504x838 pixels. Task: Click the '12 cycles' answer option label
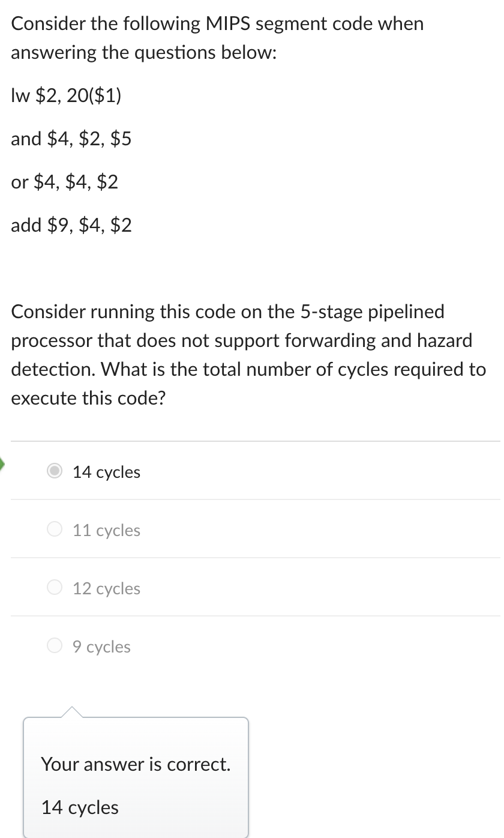pos(107,589)
